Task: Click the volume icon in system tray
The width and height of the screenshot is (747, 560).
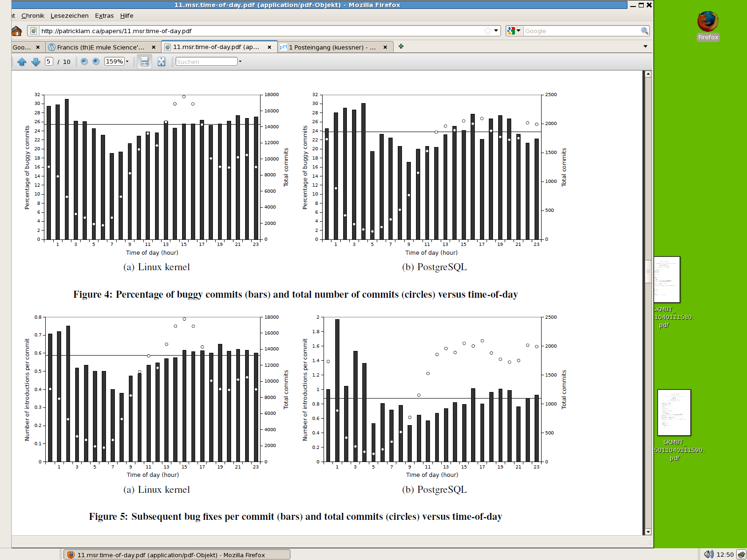Action: 708,554
